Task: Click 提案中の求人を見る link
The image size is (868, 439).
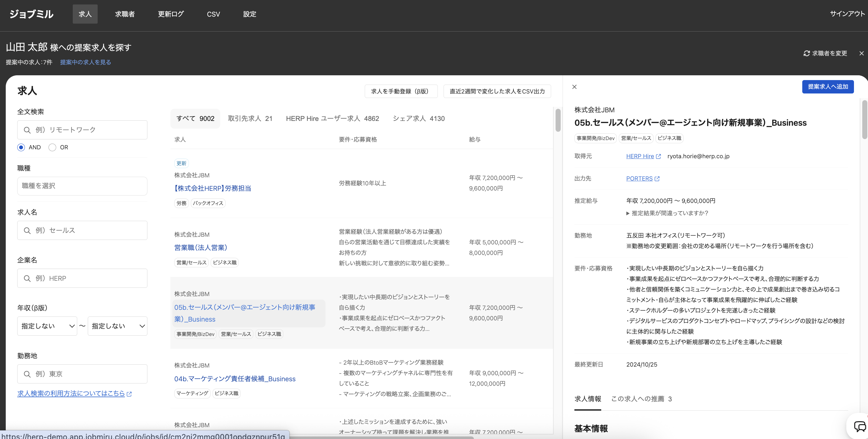Action: (x=86, y=62)
